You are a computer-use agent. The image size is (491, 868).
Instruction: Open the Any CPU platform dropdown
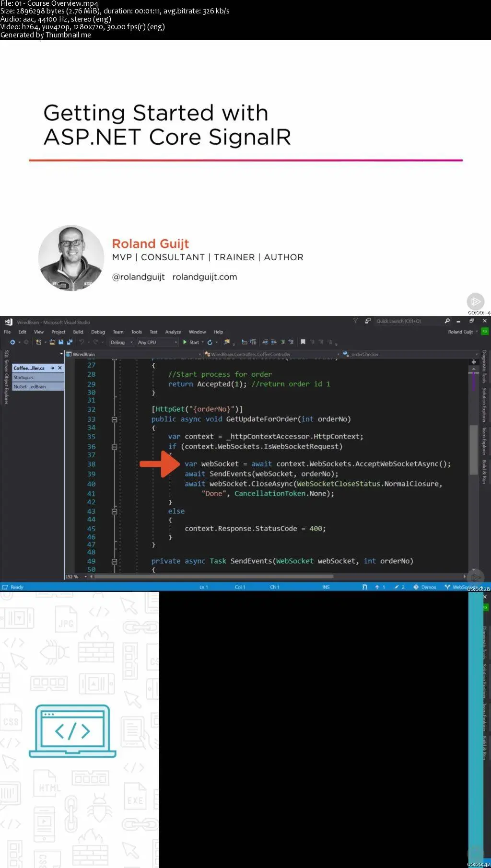(x=157, y=342)
